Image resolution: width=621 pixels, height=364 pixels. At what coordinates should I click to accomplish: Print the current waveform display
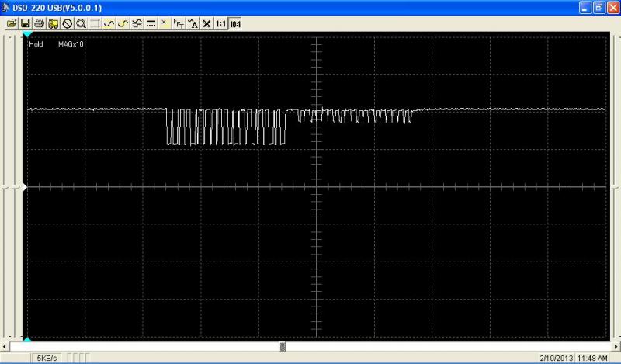click(x=40, y=24)
